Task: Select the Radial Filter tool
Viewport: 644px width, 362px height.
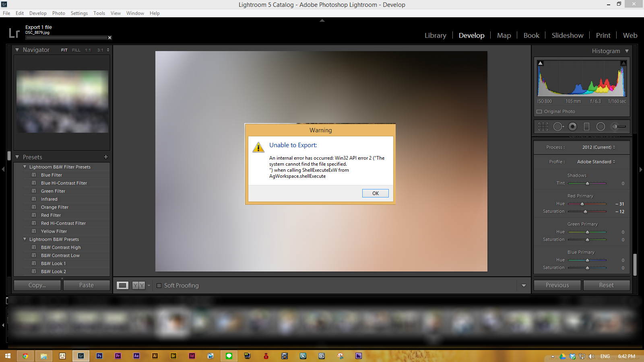Action: point(601,127)
